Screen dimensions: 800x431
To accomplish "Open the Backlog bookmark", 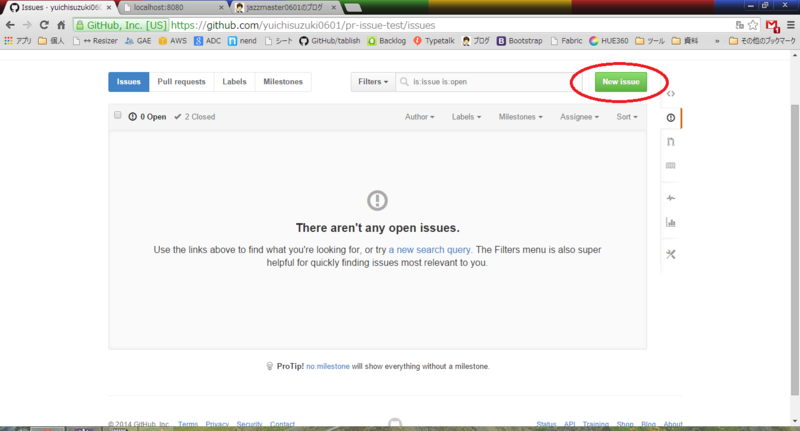I will click(x=386, y=41).
